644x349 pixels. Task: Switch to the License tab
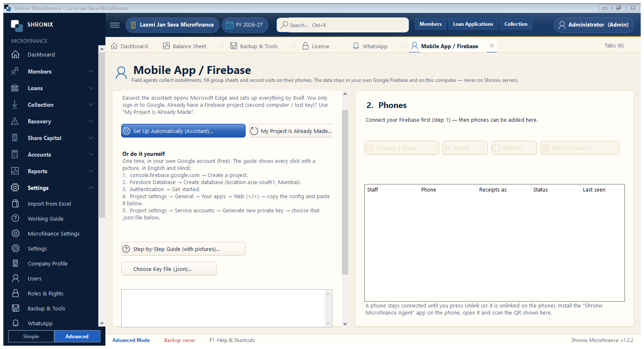[316, 46]
